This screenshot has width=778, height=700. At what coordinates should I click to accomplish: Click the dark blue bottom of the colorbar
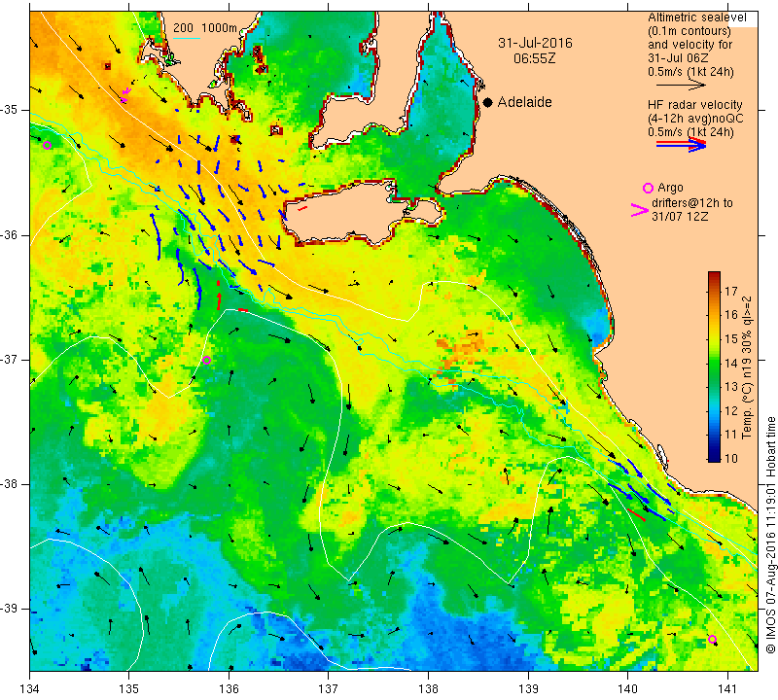coord(714,457)
